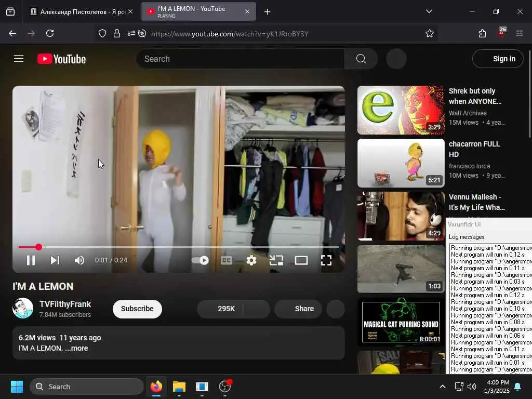The image size is (532, 399).
Task: Click the taskbar Search box
Action: click(87, 387)
